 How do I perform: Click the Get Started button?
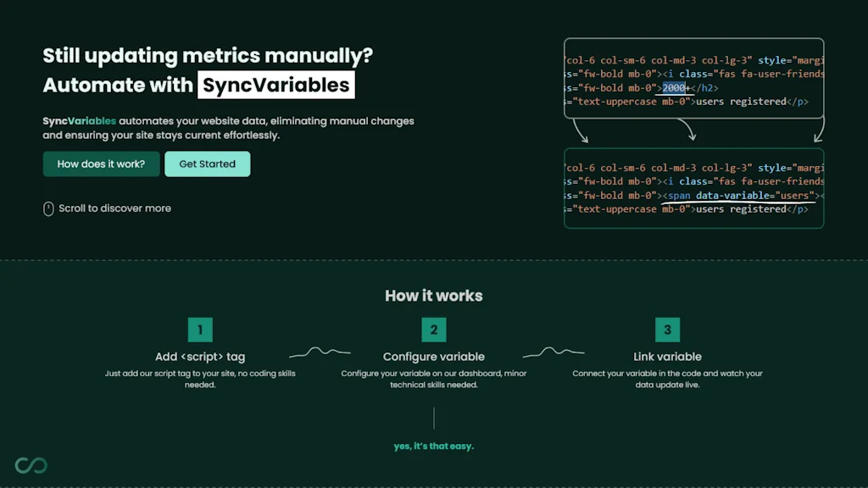point(207,164)
